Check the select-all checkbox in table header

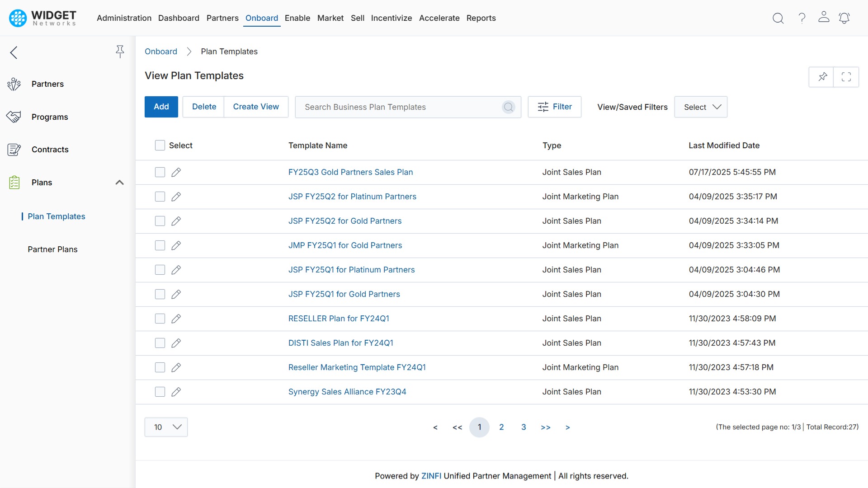point(160,145)
